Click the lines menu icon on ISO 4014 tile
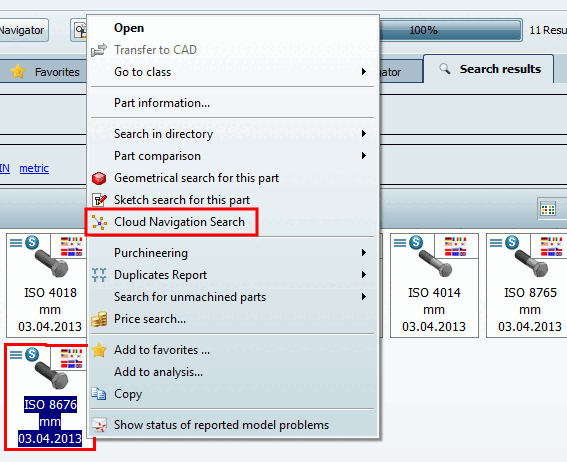567x462 pixels. click(x=400, y=243)
